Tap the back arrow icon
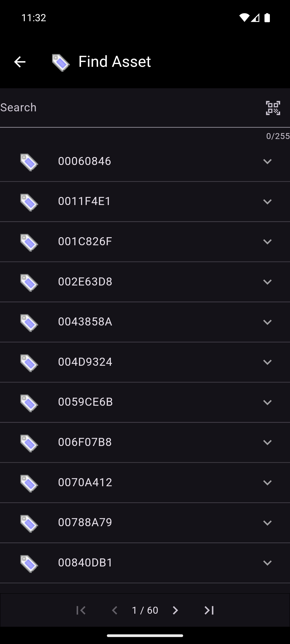The height and width of the screenshot is (644, 290). point(20,62)
